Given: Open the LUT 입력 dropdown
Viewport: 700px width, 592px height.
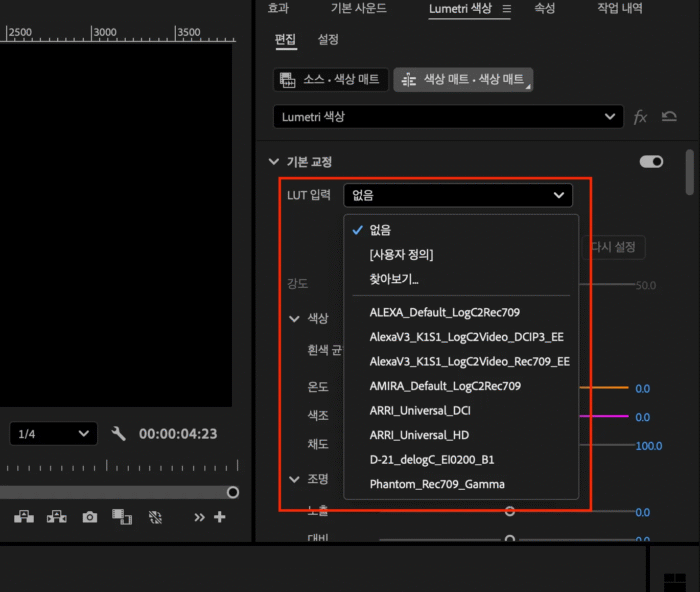Looking at the screenshot, I should [x=457, y=195].
